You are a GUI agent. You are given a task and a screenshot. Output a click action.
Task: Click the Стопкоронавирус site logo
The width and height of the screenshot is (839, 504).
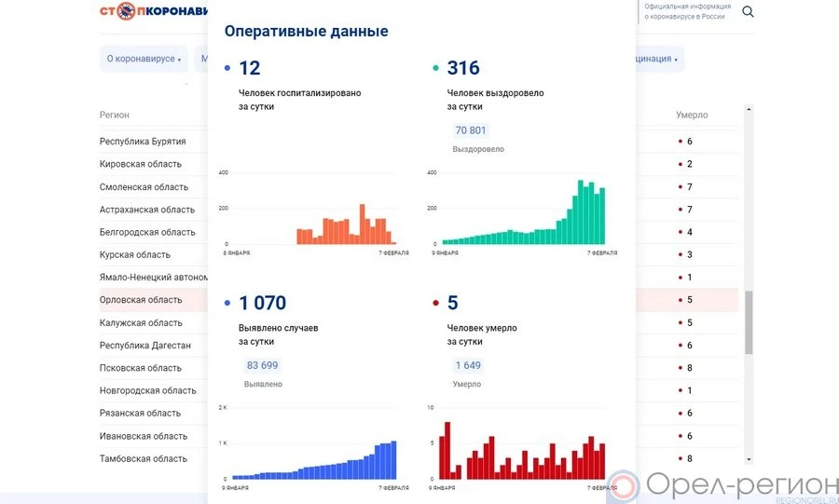154,11
